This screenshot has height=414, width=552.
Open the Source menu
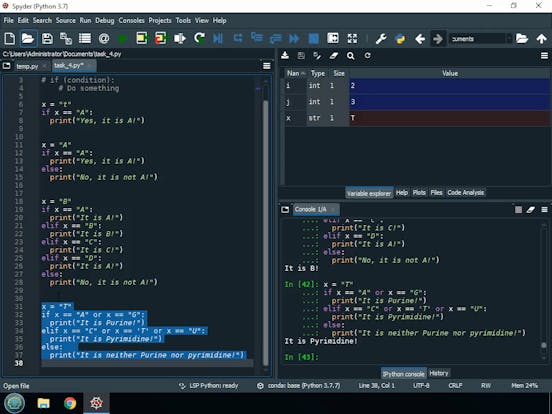click(65, 20)
